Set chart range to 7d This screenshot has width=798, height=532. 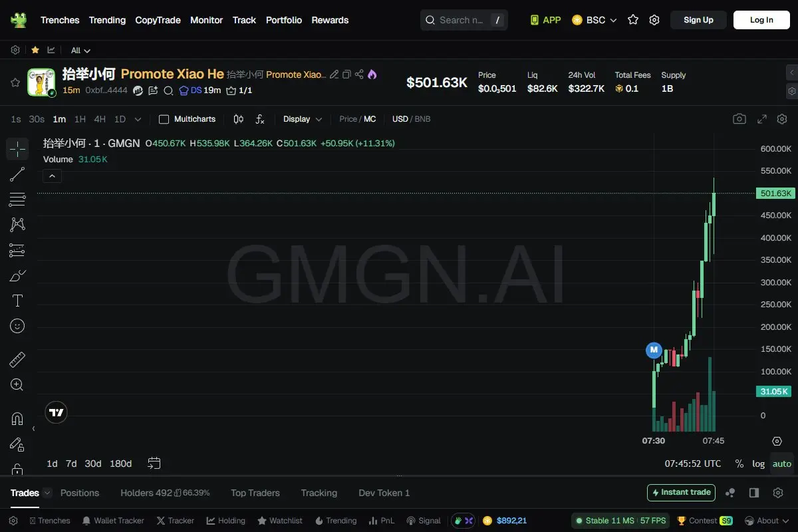[x=71, y=464]
